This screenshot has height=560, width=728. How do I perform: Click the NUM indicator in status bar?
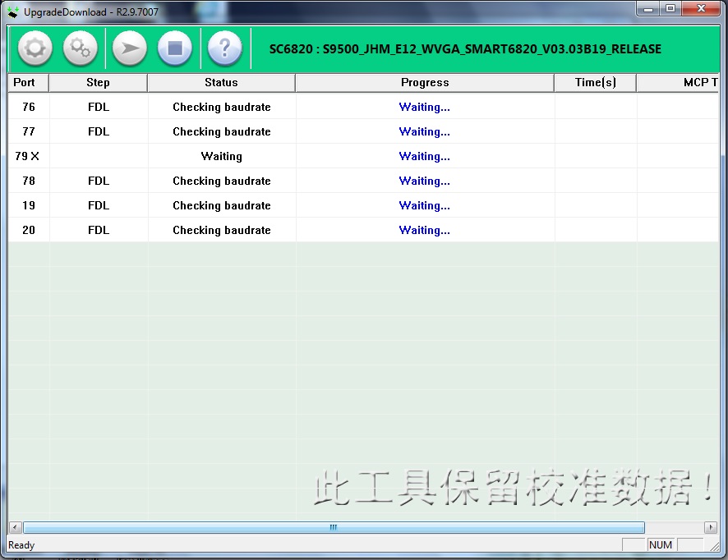[x=661, y=544]
